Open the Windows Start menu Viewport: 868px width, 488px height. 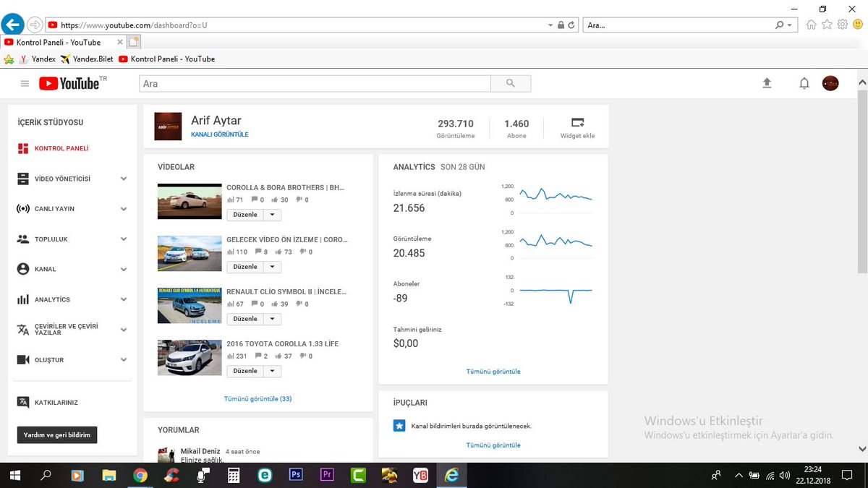click(x=15, y=476)
